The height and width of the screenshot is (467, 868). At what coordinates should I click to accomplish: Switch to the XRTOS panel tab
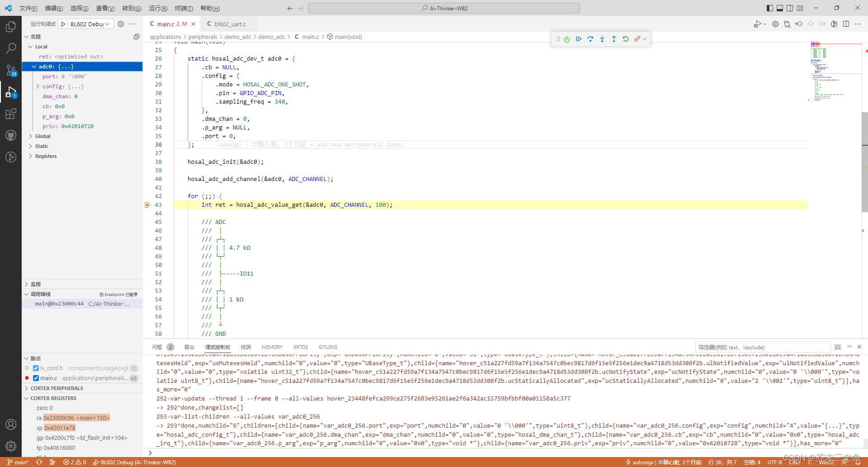[x=301, y=347]
